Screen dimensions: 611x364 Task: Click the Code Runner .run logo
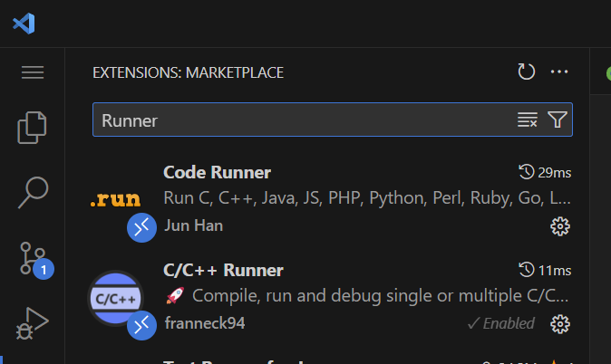[x=115, y=199]
